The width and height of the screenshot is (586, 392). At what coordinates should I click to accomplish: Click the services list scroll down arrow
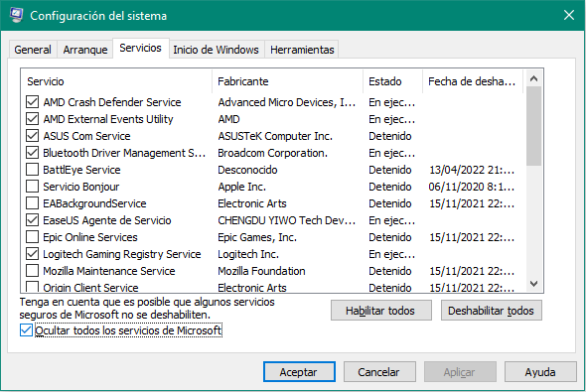[x=533, y=284]
